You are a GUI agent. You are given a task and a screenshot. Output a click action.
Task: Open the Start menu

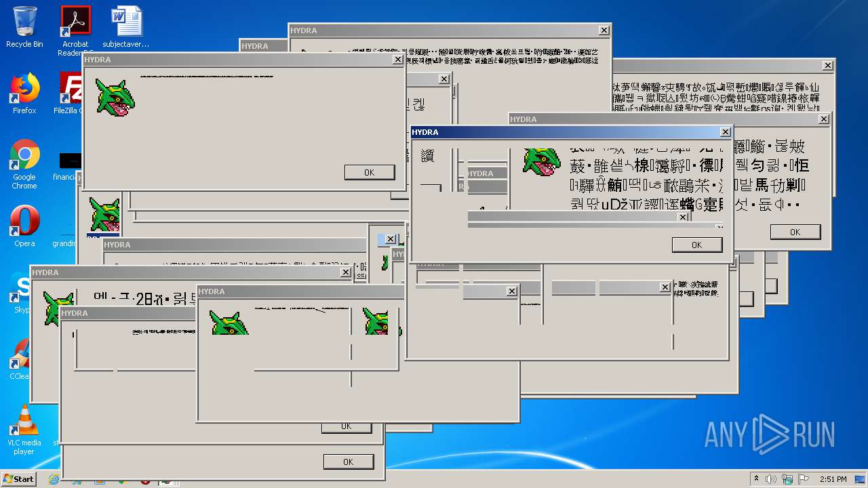[x=19, y=479]
